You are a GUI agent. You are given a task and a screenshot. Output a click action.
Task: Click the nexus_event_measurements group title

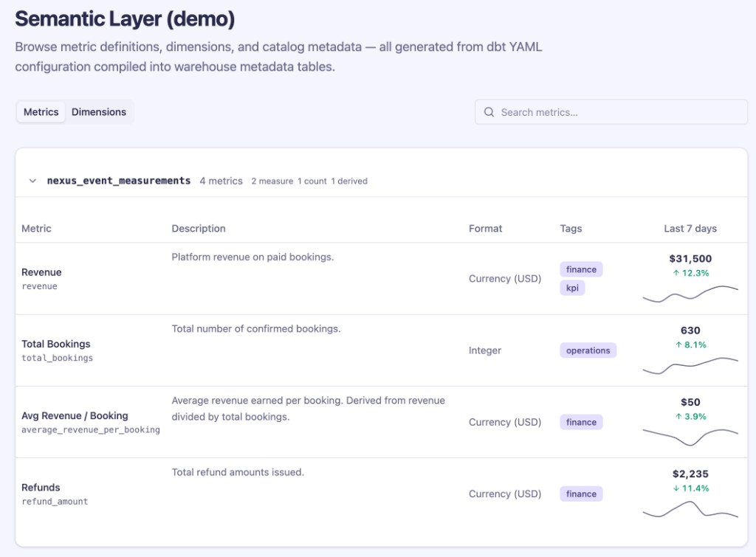119,181
